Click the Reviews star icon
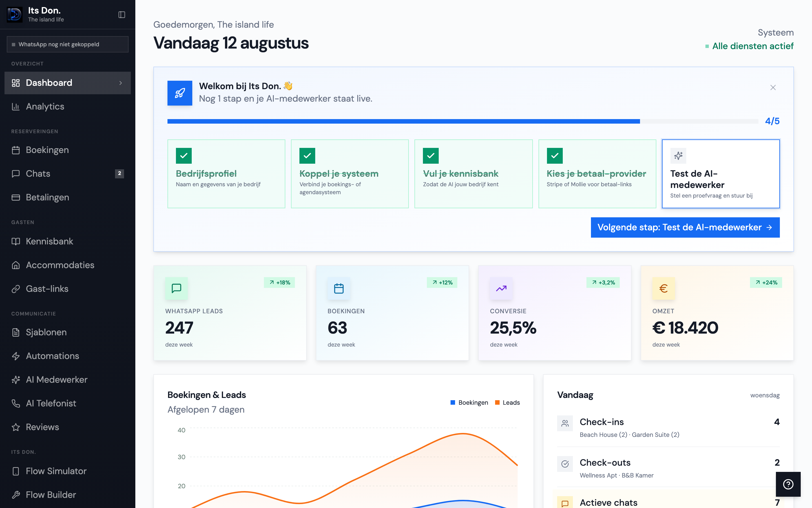The image size is (812, 508). tap(16, 427)
